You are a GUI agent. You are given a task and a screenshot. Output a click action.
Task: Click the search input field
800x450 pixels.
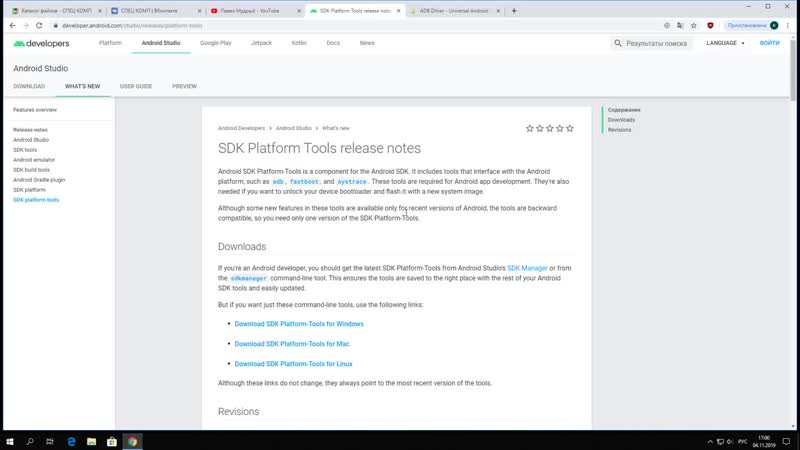tap(655, 44)
